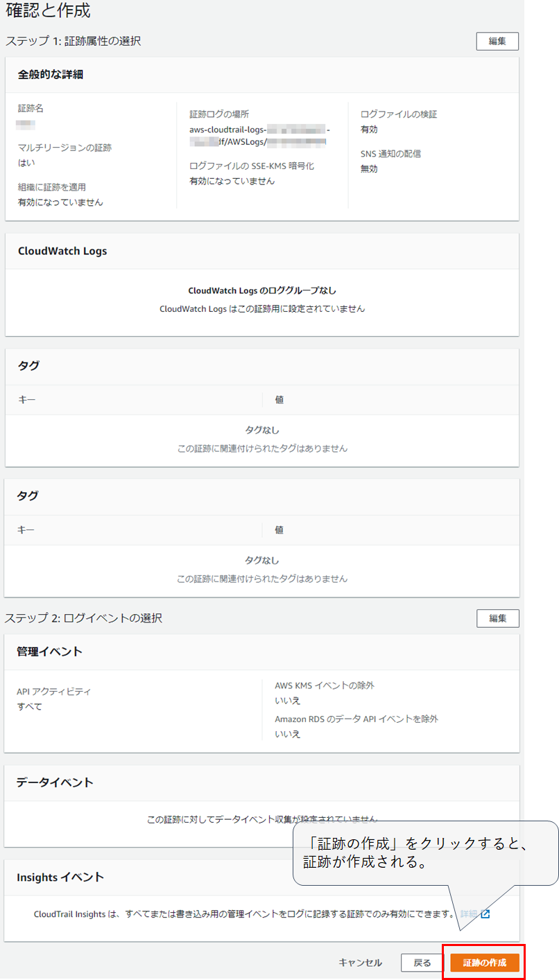Image resolution: width=559 pixels, height=980 pixels.
Task: Click the Insights イベント section heading
Action: [x=60, y=877]
